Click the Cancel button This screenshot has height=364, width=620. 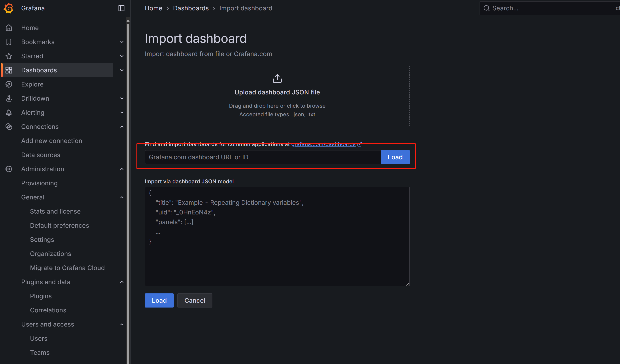pyautogui.click(x=195, y=300)
